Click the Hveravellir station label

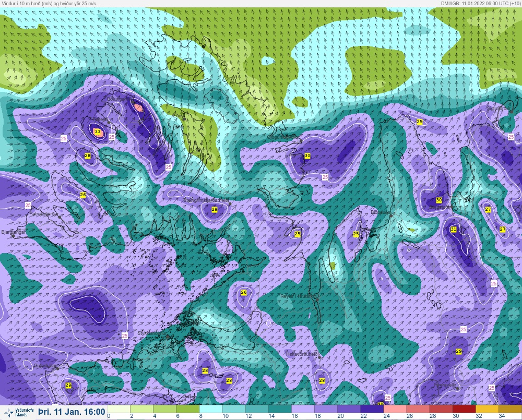tap(445, 385)
